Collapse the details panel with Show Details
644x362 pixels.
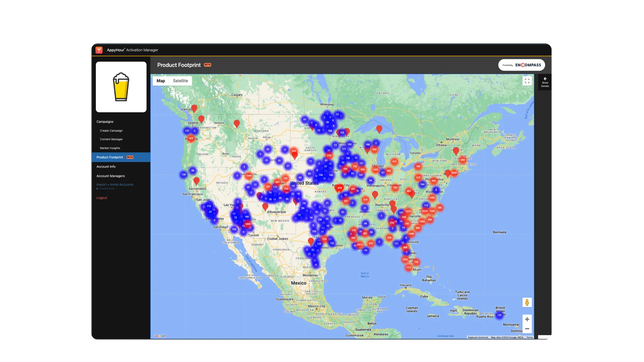(545, 82)
